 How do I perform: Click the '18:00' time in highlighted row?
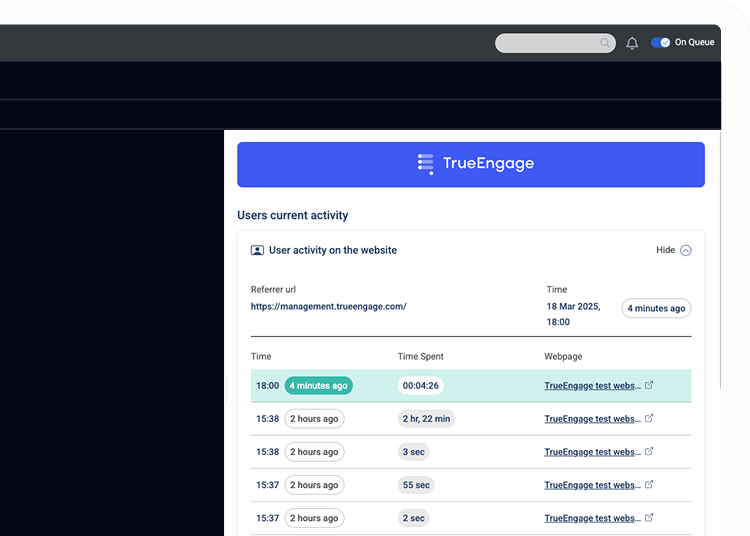[267, 385]
